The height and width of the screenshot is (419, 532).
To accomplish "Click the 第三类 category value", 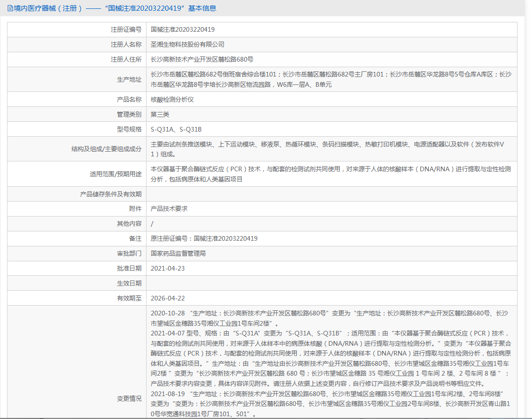I will [x=160, y=114].
